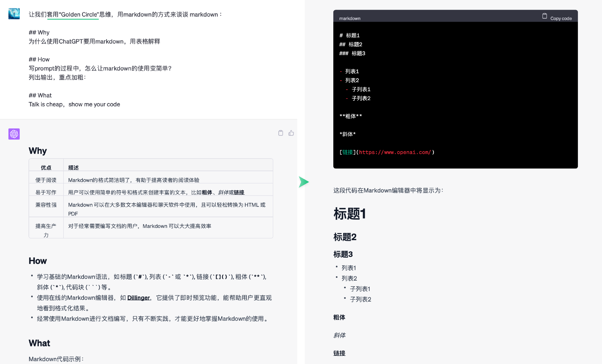The image size is (602, 364).
Task: Click the Copy code button
Action: point(557,18)
